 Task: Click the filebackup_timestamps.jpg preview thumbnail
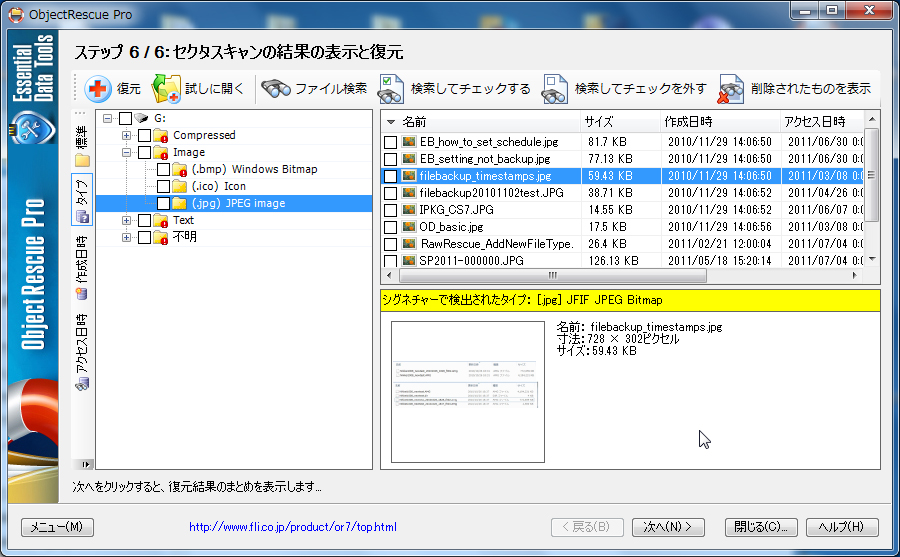[x=468, y=392]
